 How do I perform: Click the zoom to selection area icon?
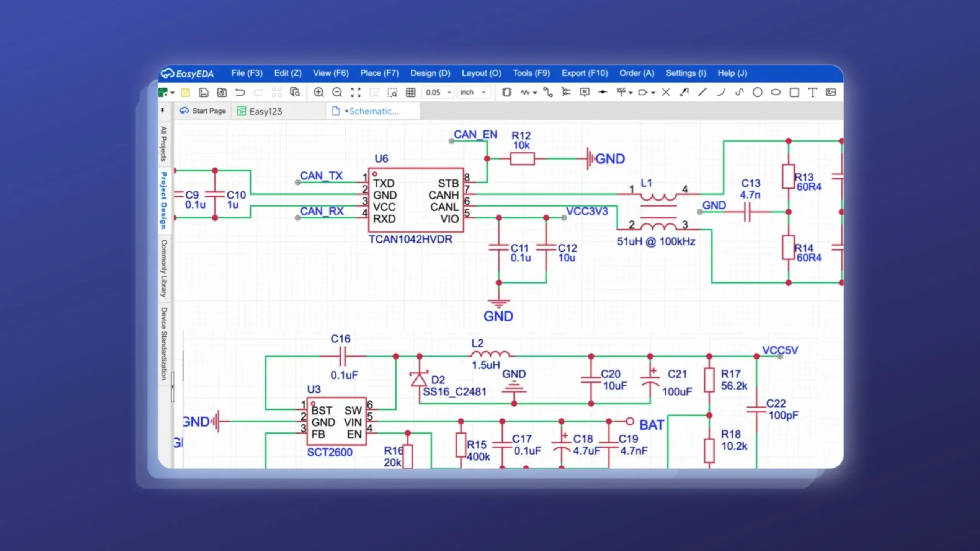coord(392,92)
